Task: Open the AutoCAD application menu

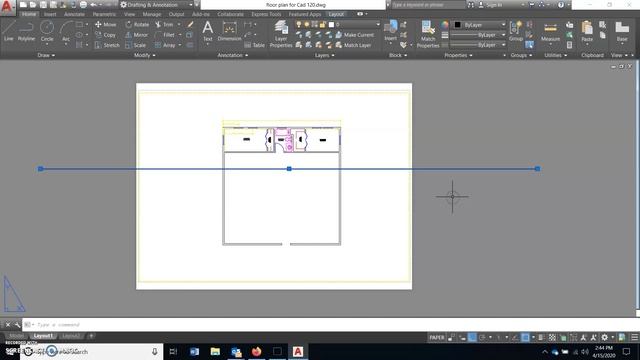Action: coord(7,7)
